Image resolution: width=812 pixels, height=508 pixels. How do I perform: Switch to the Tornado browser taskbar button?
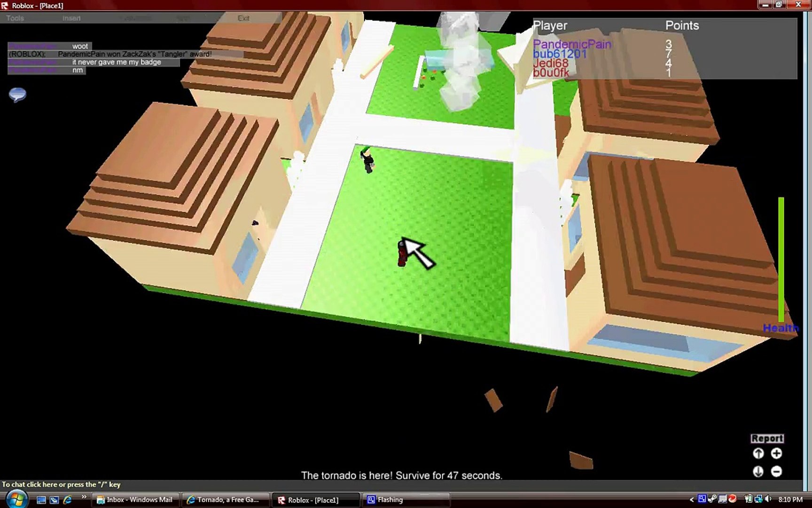(226, 500)
